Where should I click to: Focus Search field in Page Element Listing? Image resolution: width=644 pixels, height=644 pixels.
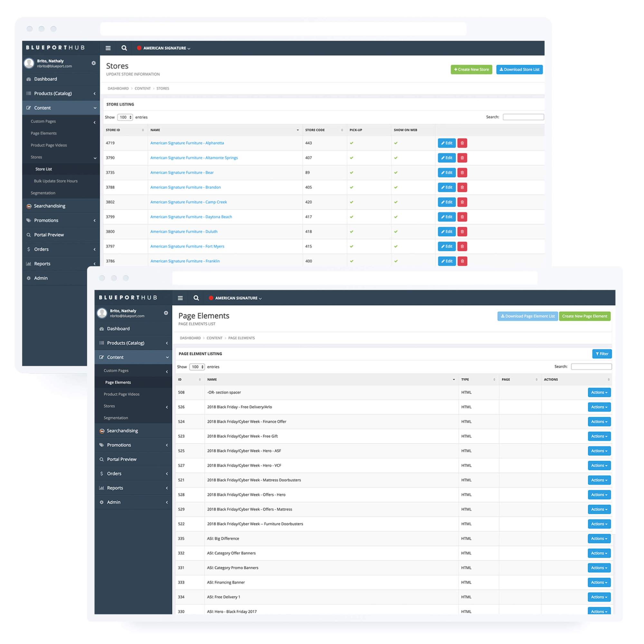coord(591,367)
